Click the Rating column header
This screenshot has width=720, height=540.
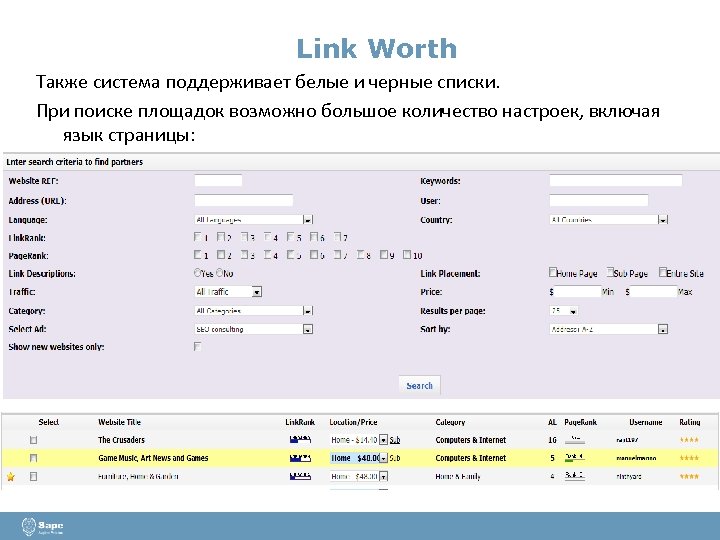[690, 422]
